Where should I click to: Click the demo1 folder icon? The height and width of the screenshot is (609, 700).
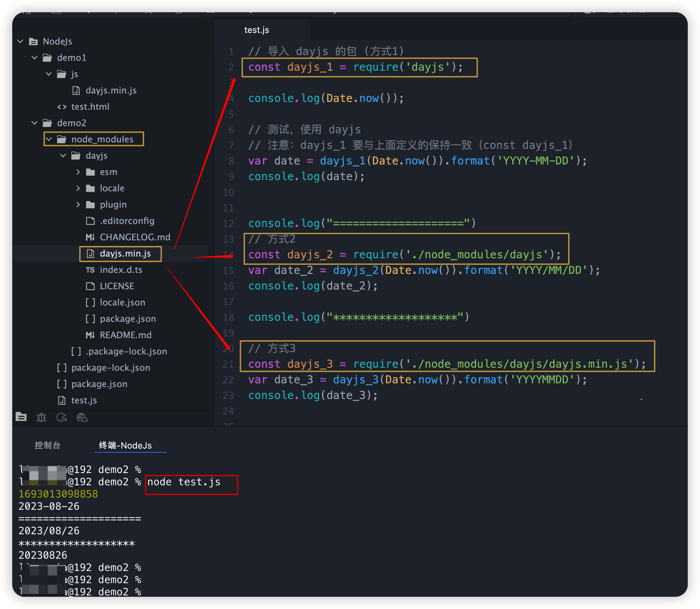pos(47,58)
